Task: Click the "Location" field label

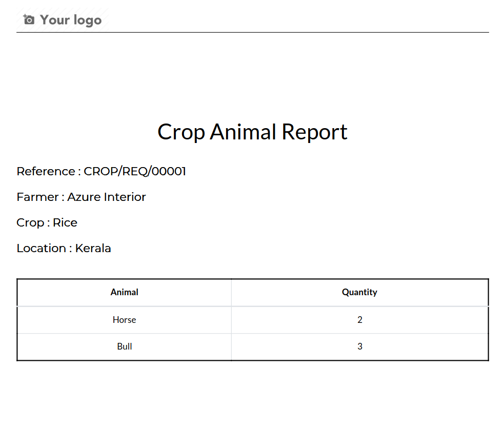Action: pos(41,248)
